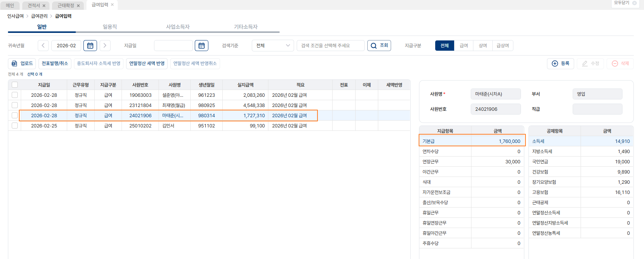Focus the 검색 조건 search input

331,45
